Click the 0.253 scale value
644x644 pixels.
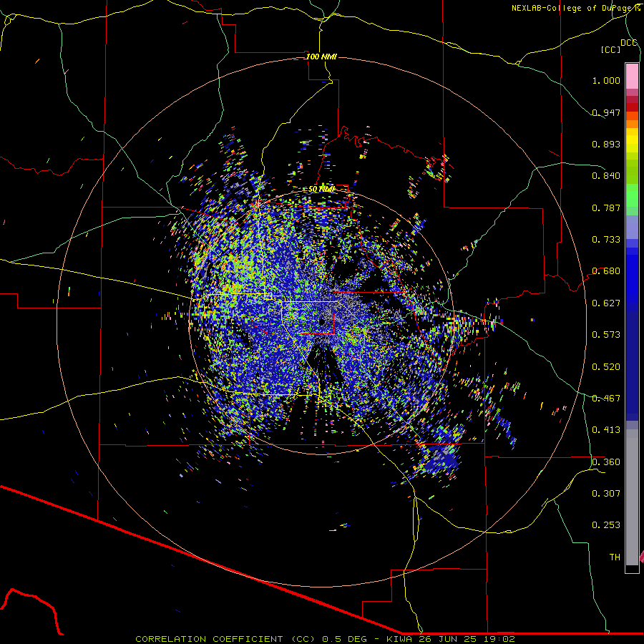[606, 525]
